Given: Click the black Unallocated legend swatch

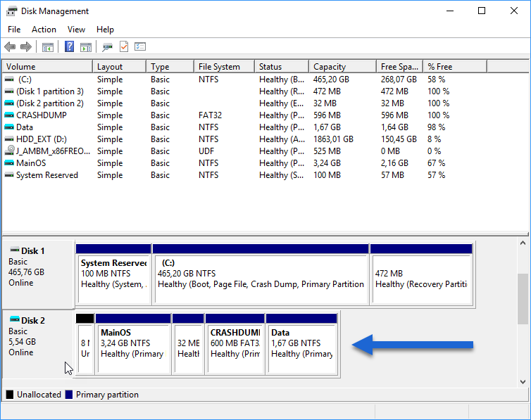Looking at the screenshot, I should (10, 395).
